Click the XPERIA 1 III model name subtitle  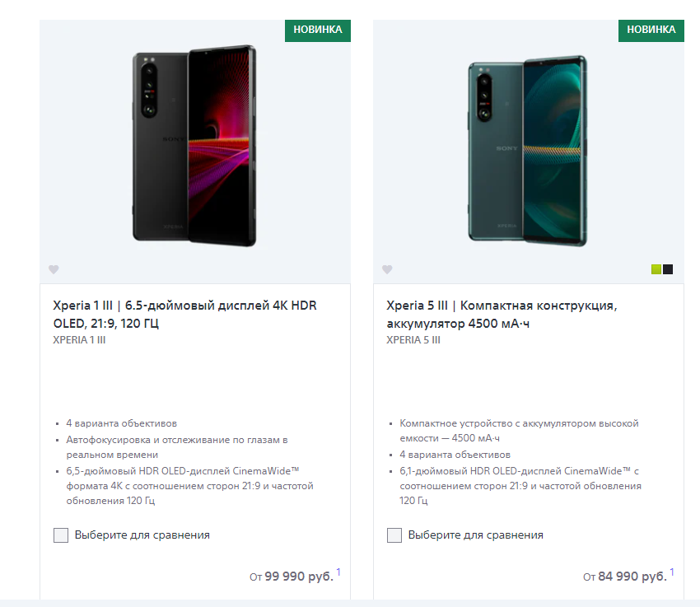pyautogui.click(x=79, y=340)
